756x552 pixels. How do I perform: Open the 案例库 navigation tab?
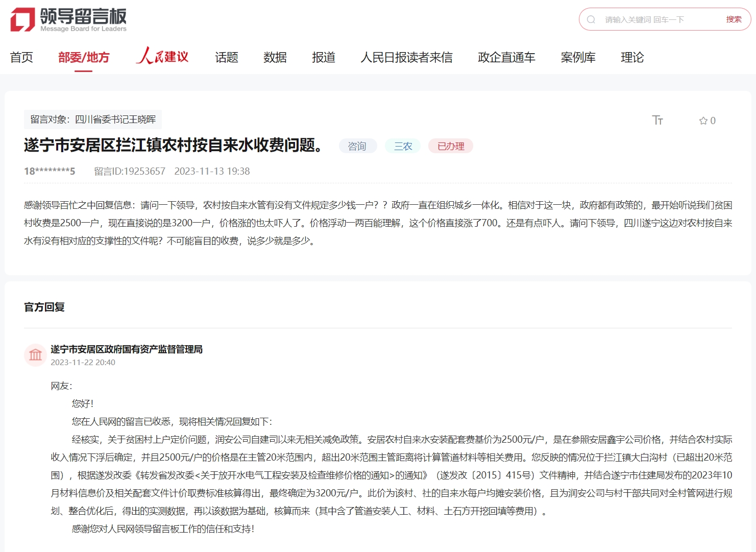578,57
